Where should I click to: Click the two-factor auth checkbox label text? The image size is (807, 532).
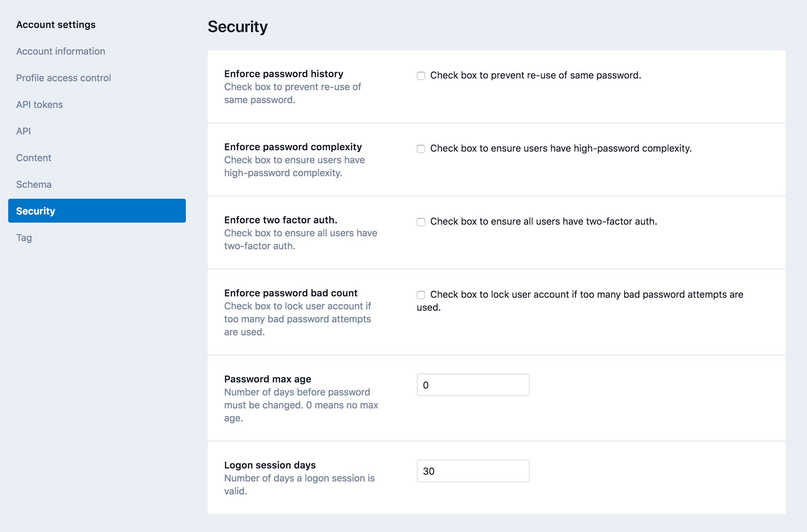click(x=544, y=221)
